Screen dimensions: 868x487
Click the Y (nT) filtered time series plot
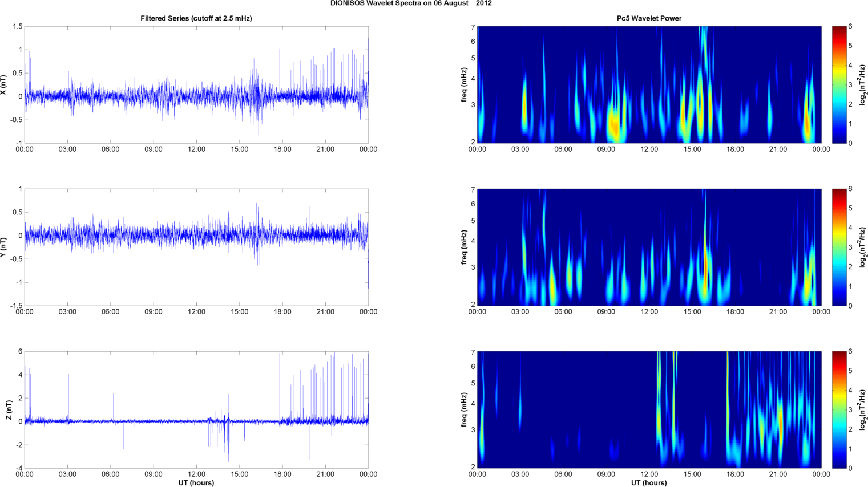tap(196, 247)
